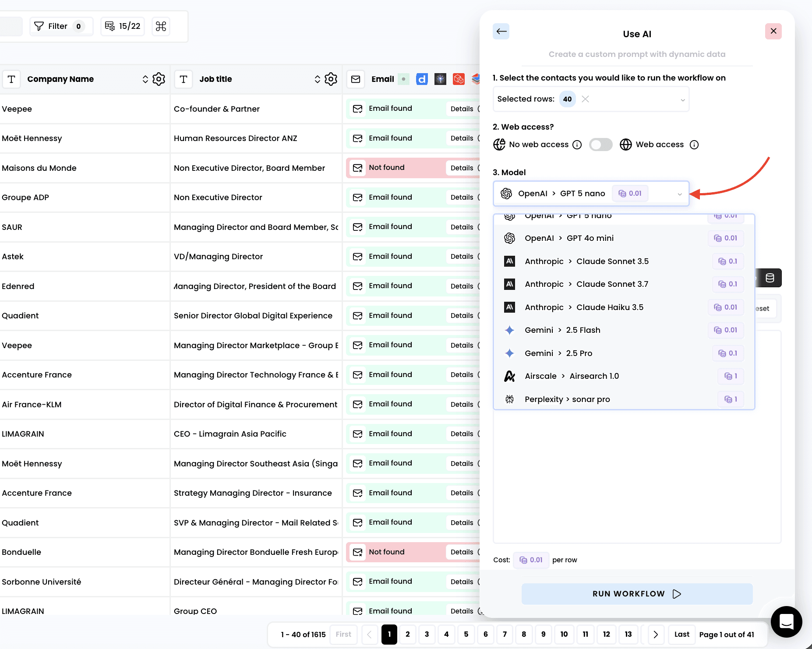Show info for Web access option
Screen dimensions: 812x649
pyautogui.click(x=694, y=145)
